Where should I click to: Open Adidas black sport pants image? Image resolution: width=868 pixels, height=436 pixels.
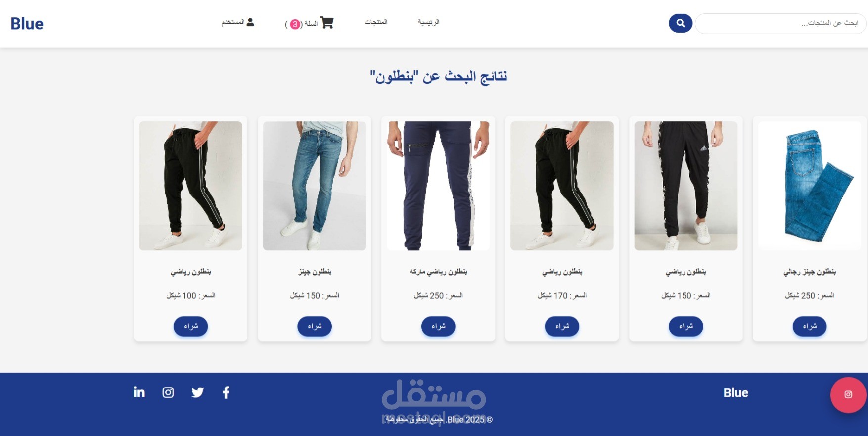[686, 186]
